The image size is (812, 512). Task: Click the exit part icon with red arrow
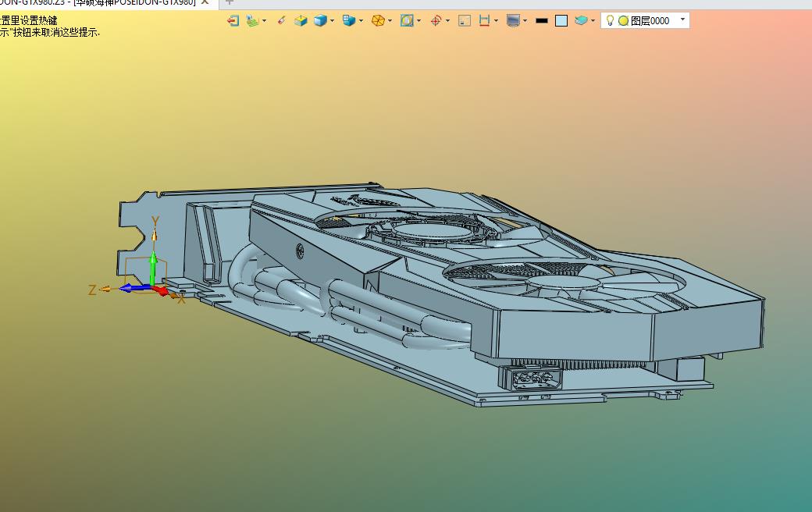coord(233,21)
